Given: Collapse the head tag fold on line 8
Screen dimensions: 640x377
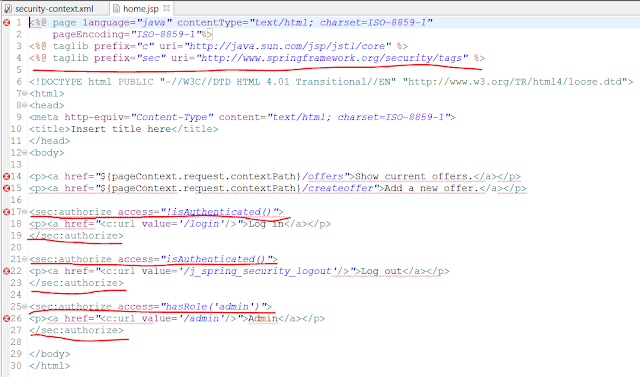Looking at the screenshot, I should tap(24, 106).
